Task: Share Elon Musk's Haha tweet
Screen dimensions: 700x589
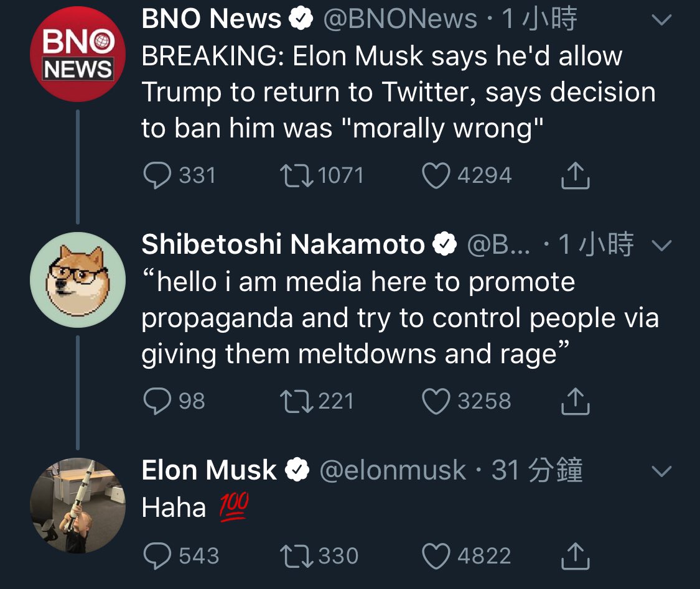Action: tap(575, 555)
